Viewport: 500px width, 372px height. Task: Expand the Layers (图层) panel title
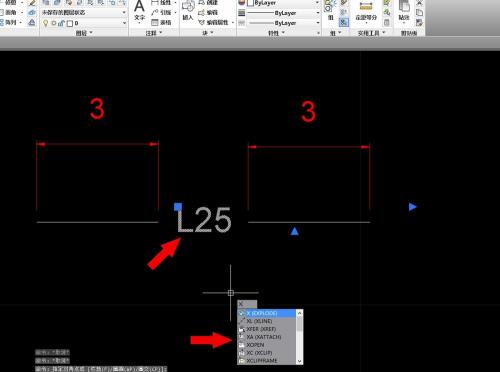tap(84, 33)
